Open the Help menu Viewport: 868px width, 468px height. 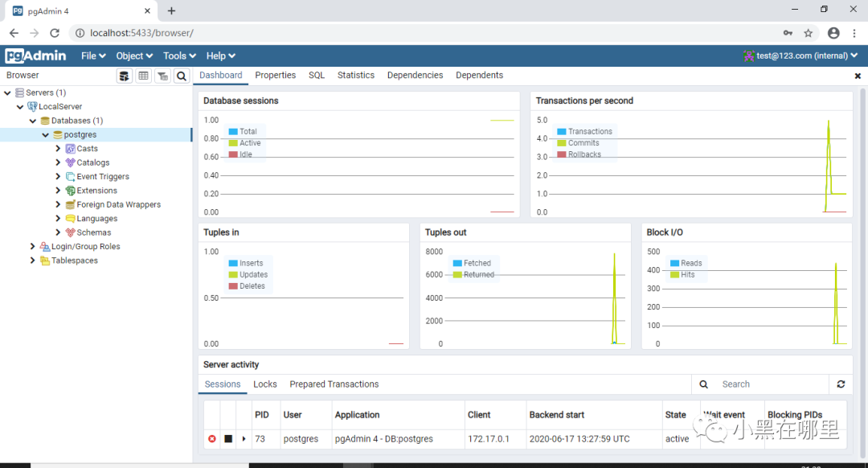[x=221, y=55]
